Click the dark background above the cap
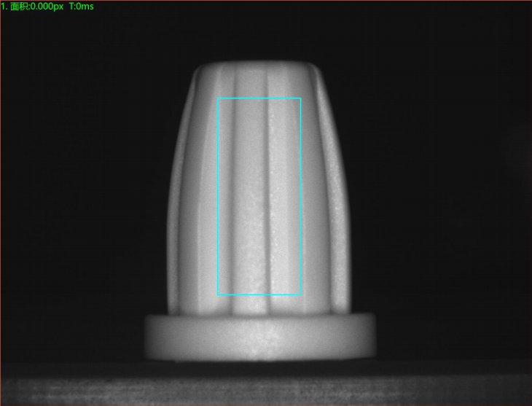Viewport: 532px width, 406px height. [x=259, y=29]
